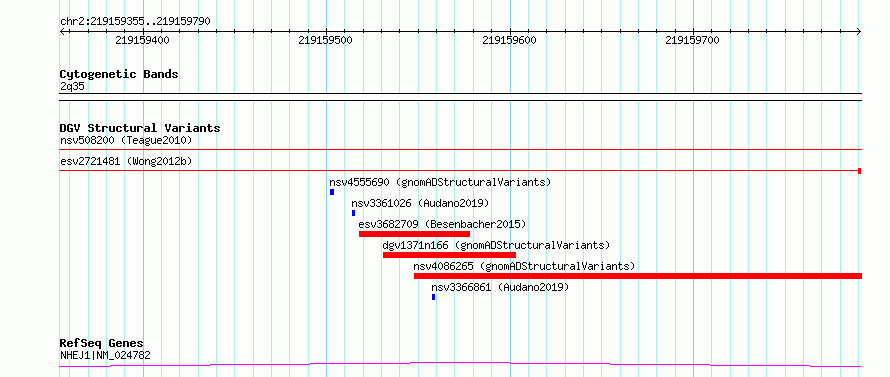Select the esv3682709 red variant bar
This screenshot has width=890, height=377.
pyautogui.click(x=414, y=234)
